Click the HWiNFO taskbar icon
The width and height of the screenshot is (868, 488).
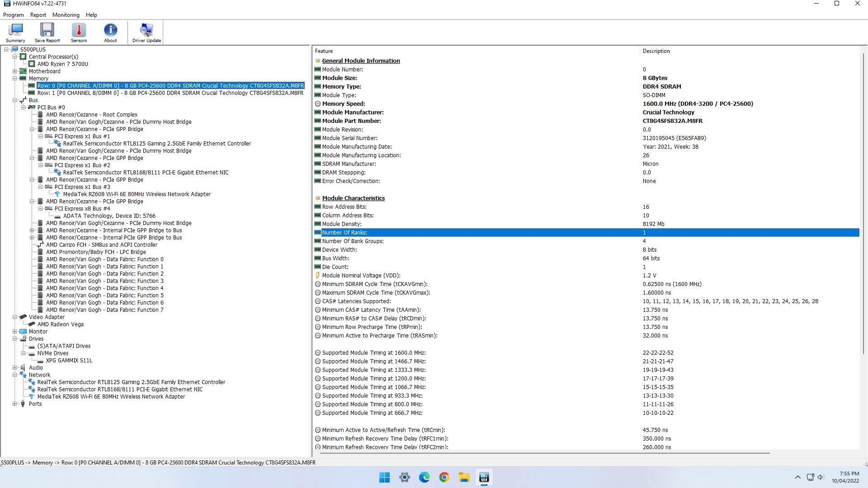pyautogui.click(x=484, y=477)
